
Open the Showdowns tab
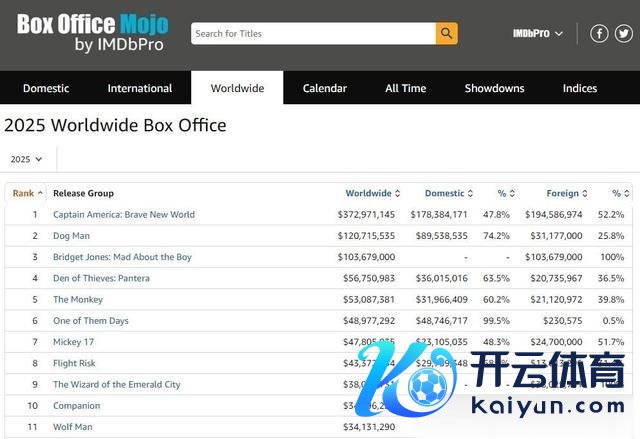tap(494, 88)
